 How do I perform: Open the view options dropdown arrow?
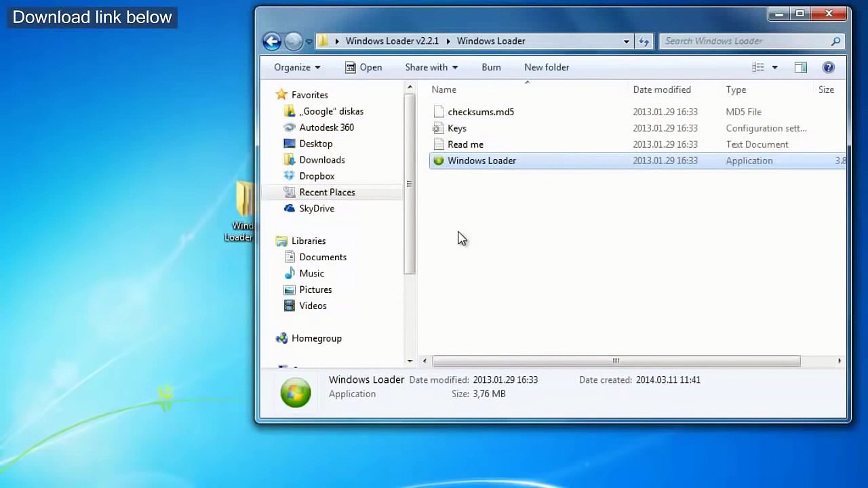click(x=774, y=67)
